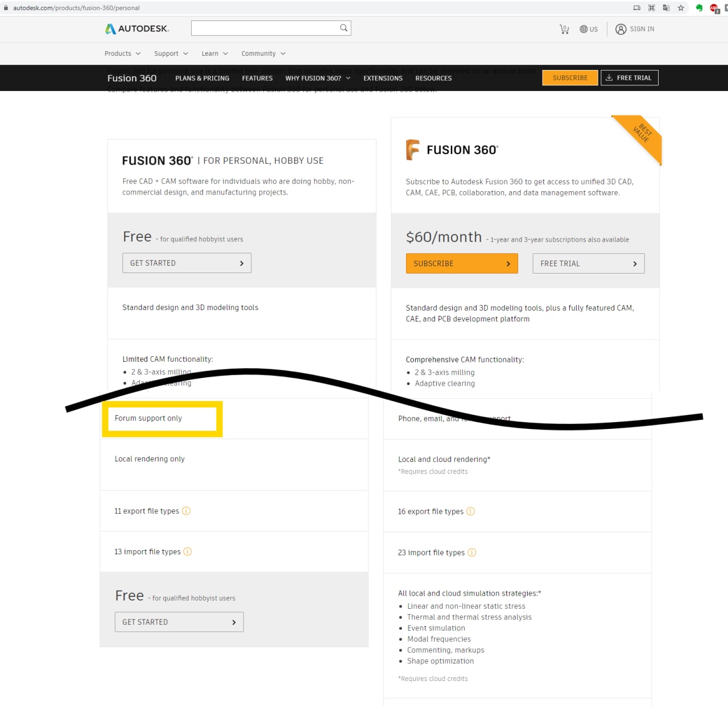The height and width of the screenshot is (718, 728).
Task: Expand the Products menu
Action: 122,53
